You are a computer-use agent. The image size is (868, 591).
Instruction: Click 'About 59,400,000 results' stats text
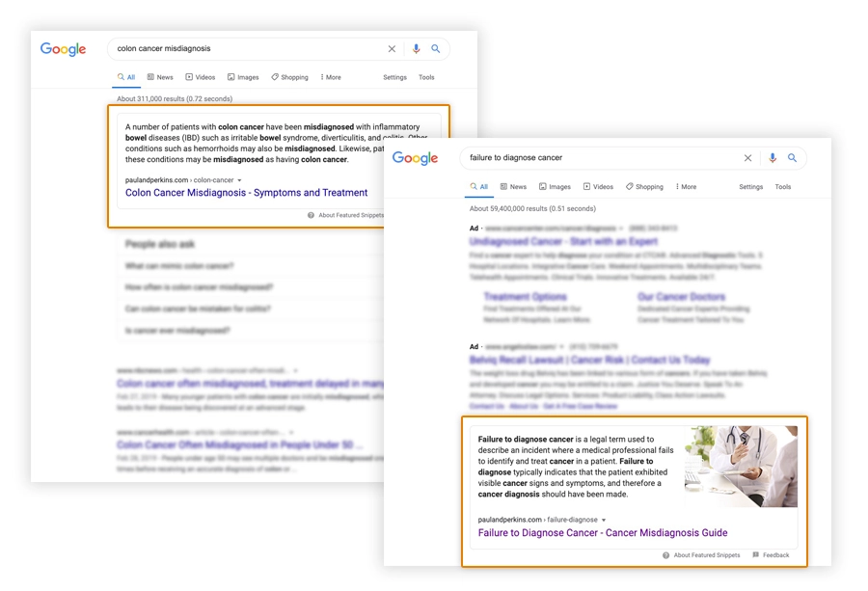532,208
